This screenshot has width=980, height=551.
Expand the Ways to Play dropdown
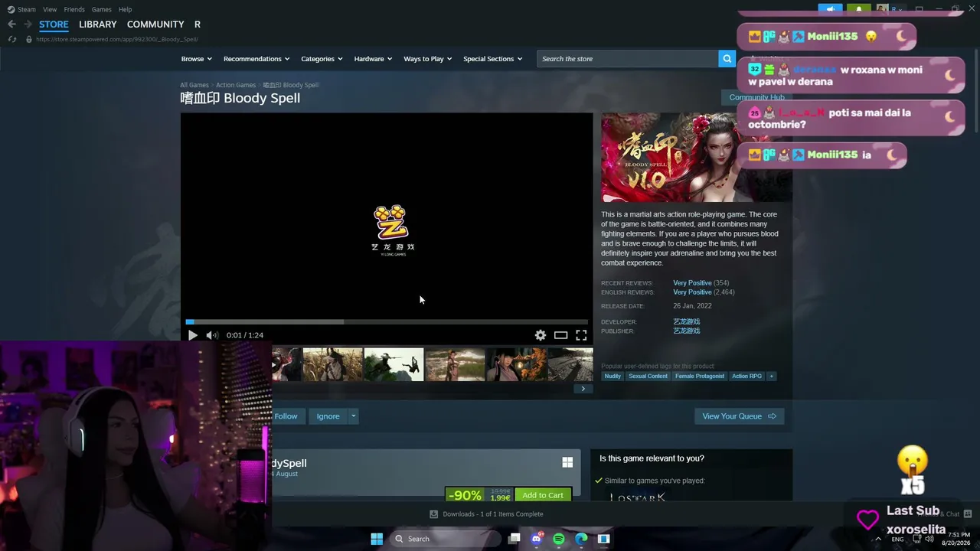tap(428, 59)
